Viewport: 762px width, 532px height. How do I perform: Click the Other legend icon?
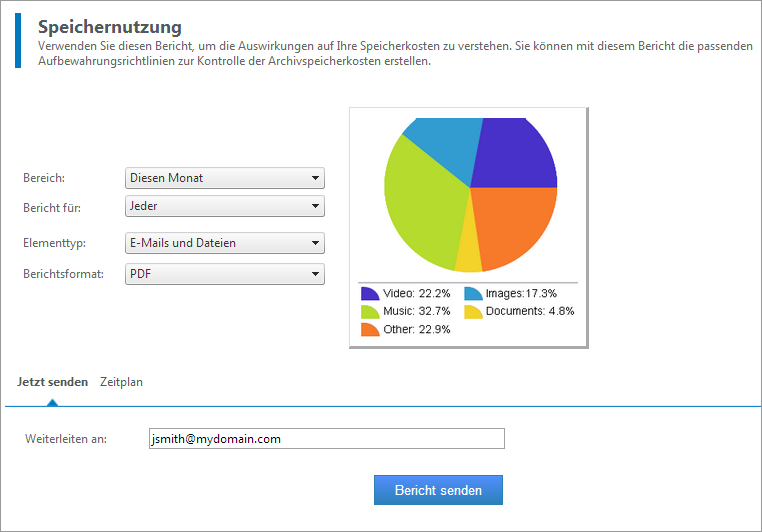370,330
